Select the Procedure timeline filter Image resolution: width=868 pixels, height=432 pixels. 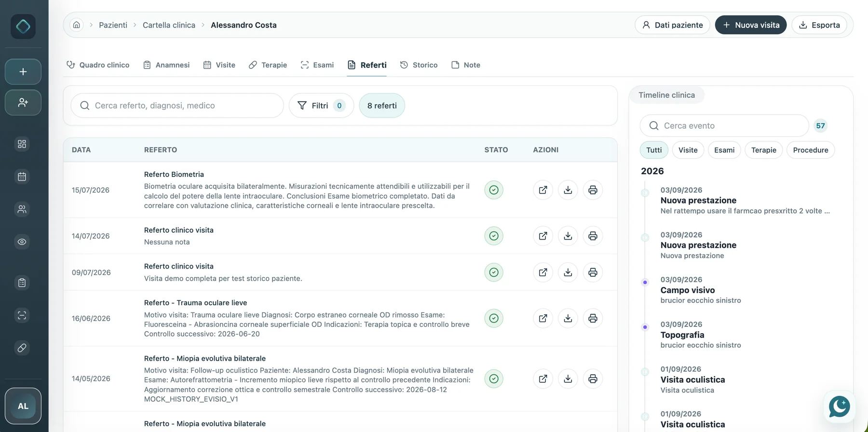pos(811,150)
